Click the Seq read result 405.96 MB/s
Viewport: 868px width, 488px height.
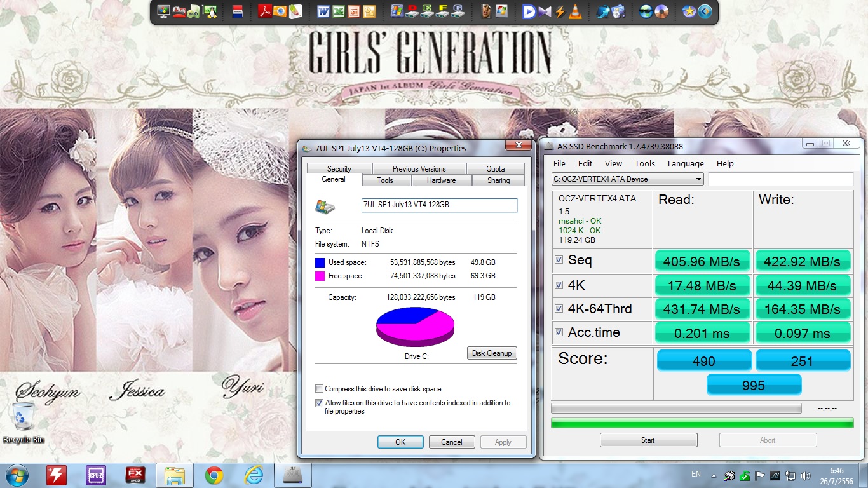click(x=702, y=261)
